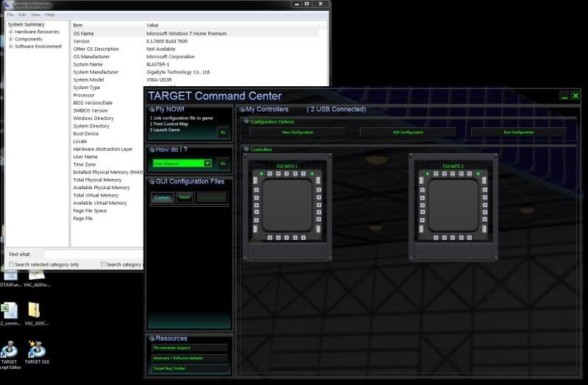This screenshot has height=385, width=588.
Task: Open the User Manual dropdown list
Action: [x=208, y=163]
